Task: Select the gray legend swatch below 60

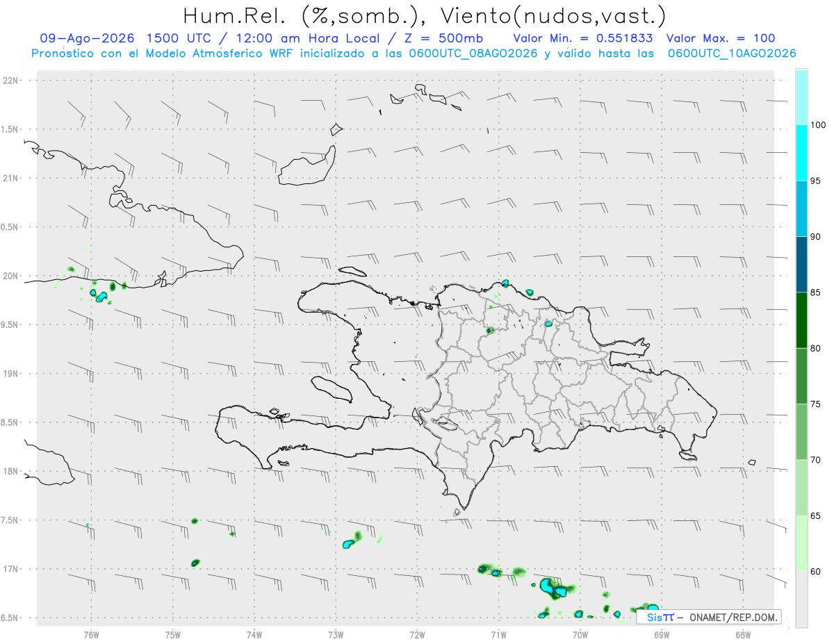Action: (801, 599)
